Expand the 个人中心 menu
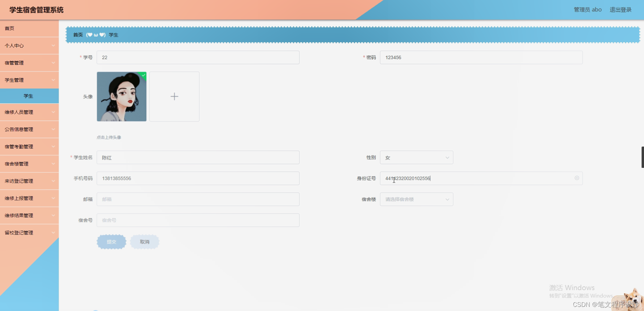The height and width of the screenshot is (311, 644). tap(29, 45)
